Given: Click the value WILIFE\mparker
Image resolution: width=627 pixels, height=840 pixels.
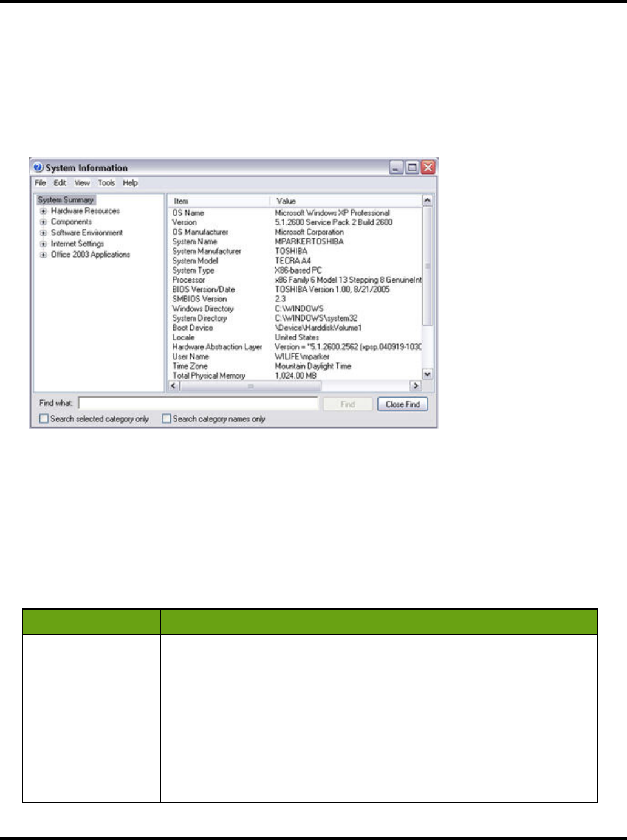Looking at the screenshot, I should 302,357.
